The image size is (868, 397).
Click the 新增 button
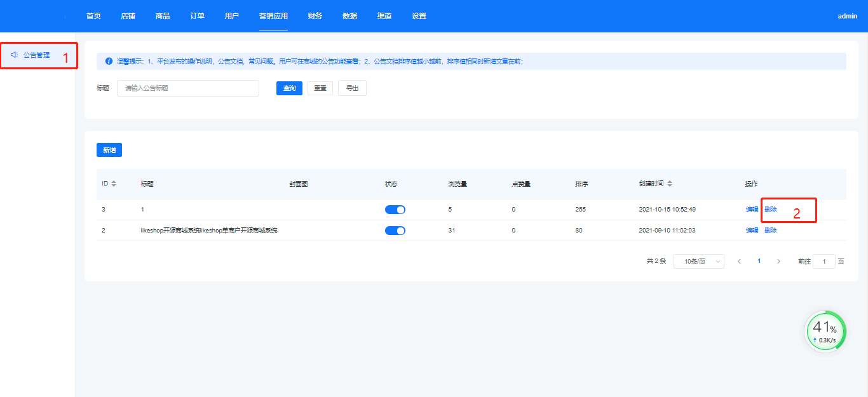pos(109,150)
